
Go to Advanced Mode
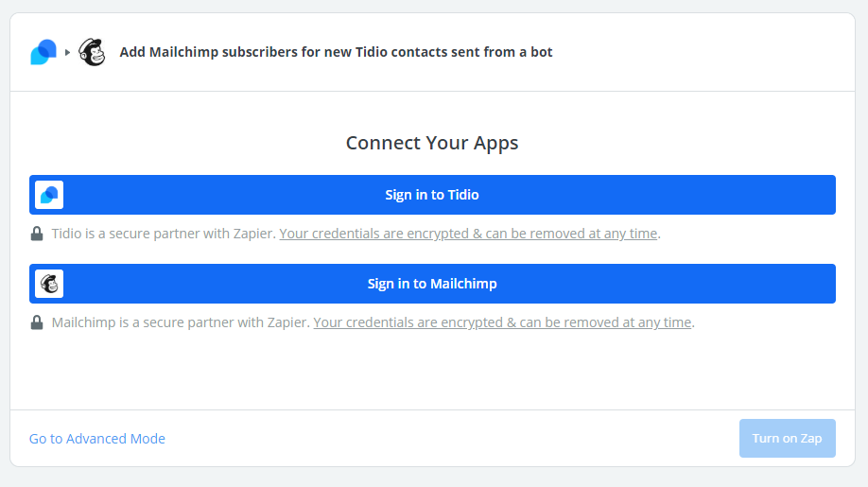tap(96, 439)
